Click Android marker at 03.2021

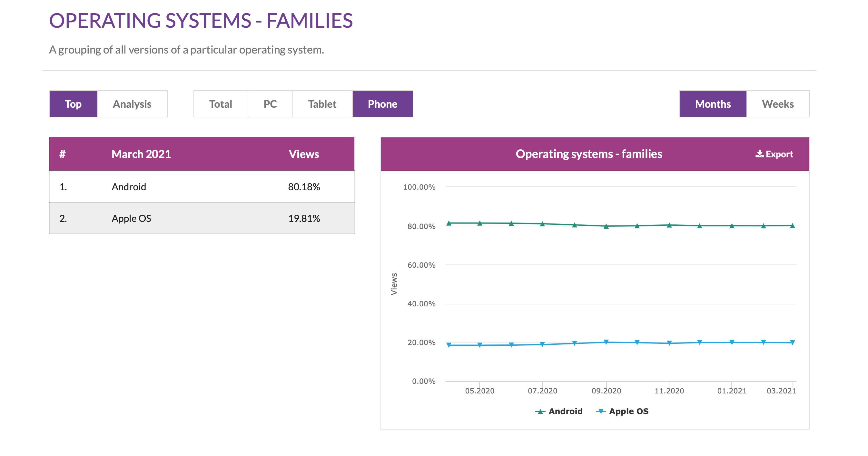793,226
